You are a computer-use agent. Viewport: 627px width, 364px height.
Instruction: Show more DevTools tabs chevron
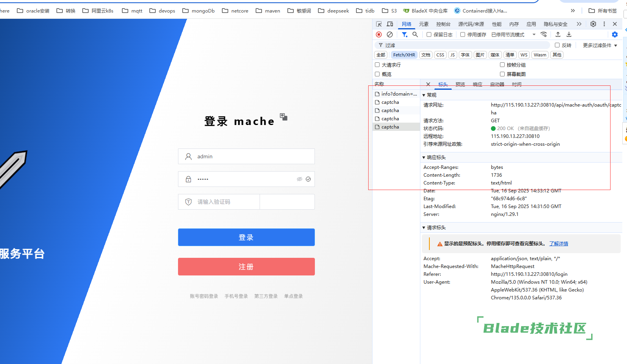(579, 24)
